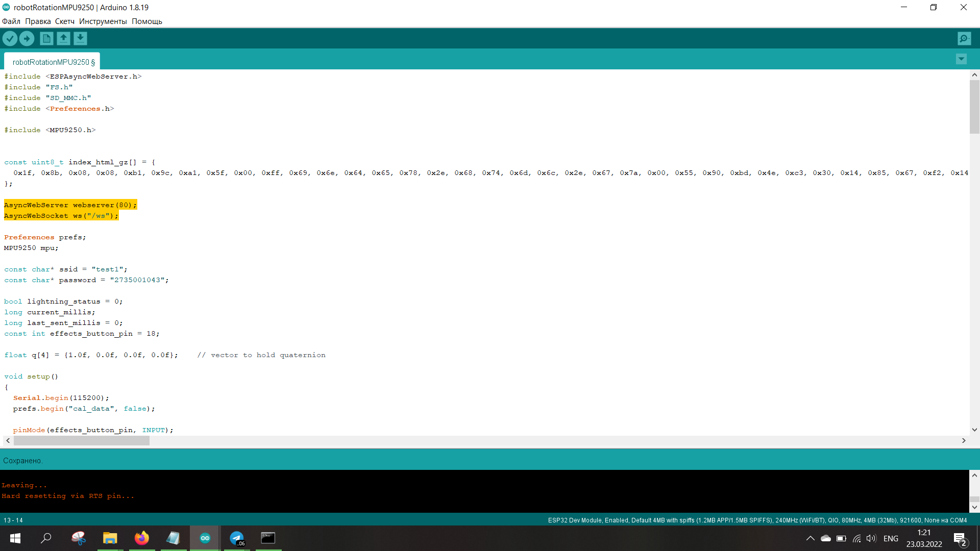Open Telegram from the taskbar
Screen dimensions: 980x551
pyautogui.click(x=237, y=538)
